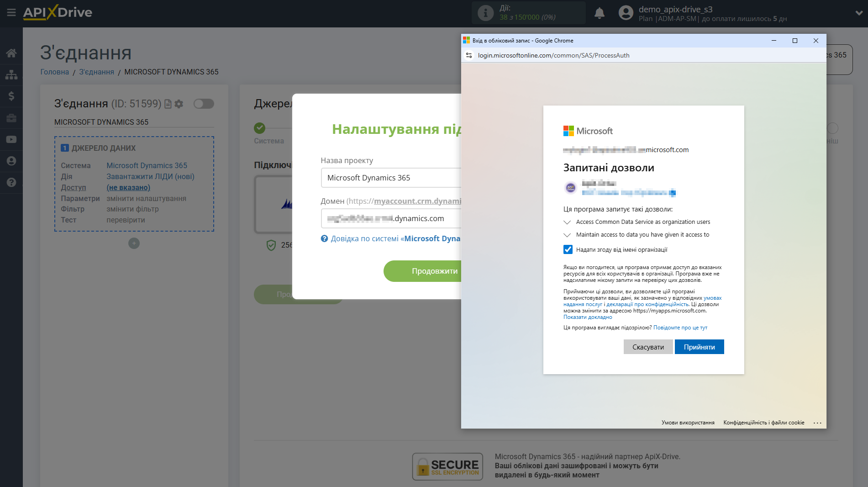This screenshot has width=868, height=487.
Task: Go to Головна breadcrumb
Action: pyautogui.click(x=54, y=72)
